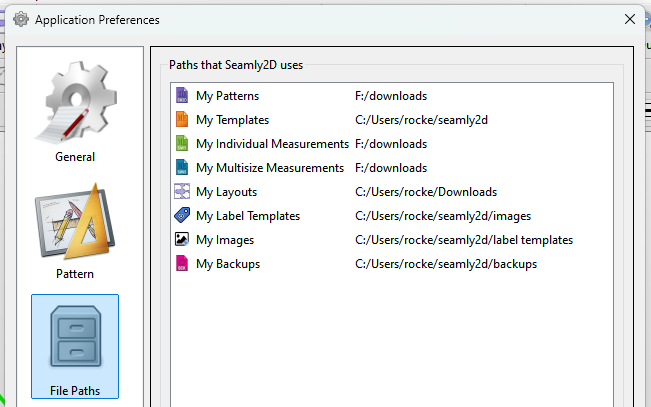Select the My Layouts path entry
Screen dimensions: 651x407
click(x=426, y=192)
